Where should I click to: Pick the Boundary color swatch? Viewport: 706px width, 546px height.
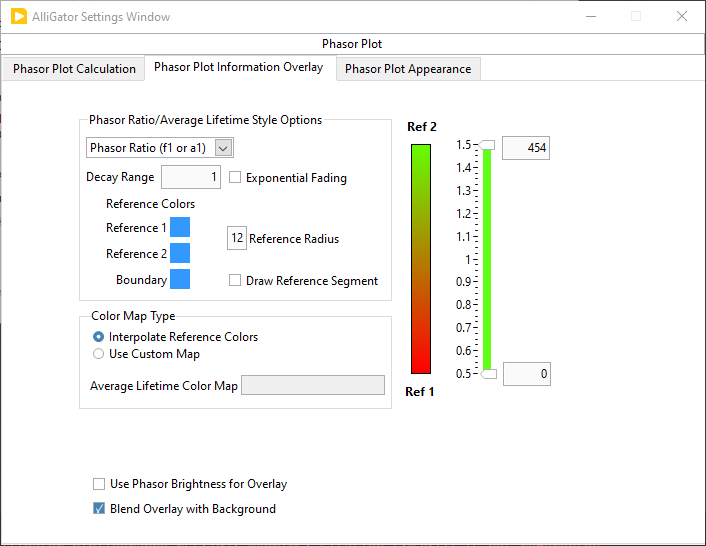[x=180, y=279]
